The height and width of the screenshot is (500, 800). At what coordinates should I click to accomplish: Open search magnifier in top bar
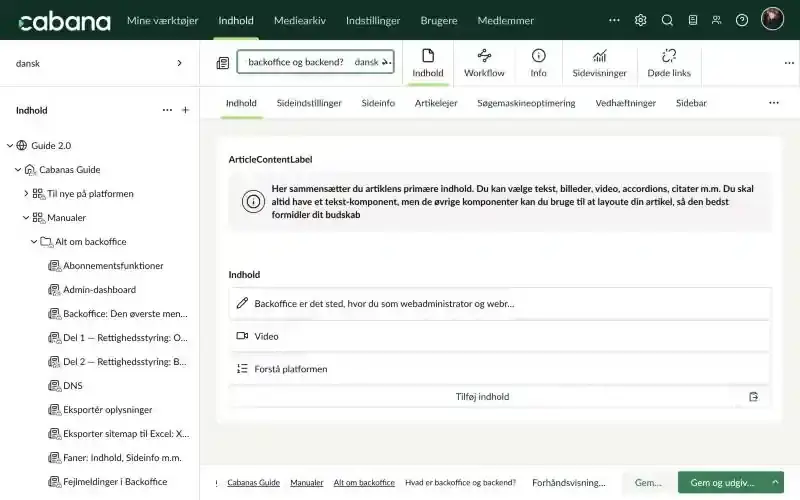click(x=667, y=20)
